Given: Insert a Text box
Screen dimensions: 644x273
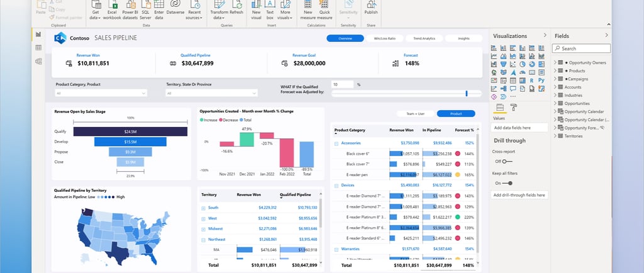Looking at the screenshot, I should [x=270, y=10].
